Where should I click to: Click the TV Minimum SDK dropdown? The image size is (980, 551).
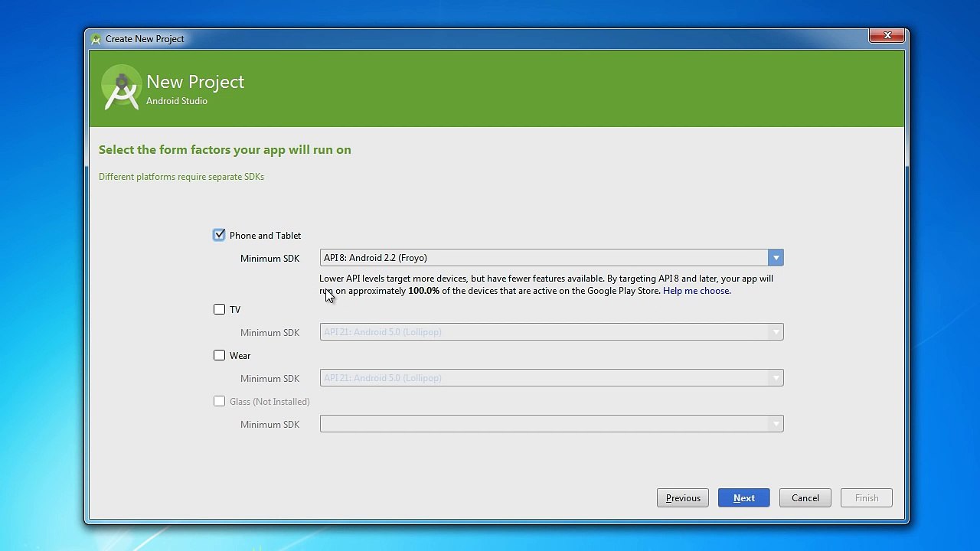coord(551,332)
